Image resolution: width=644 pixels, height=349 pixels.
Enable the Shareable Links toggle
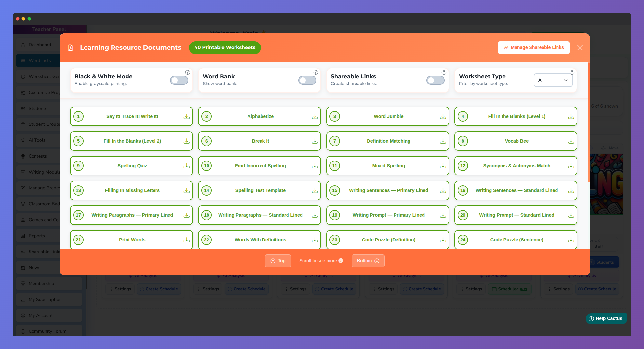tap(436, 80)
